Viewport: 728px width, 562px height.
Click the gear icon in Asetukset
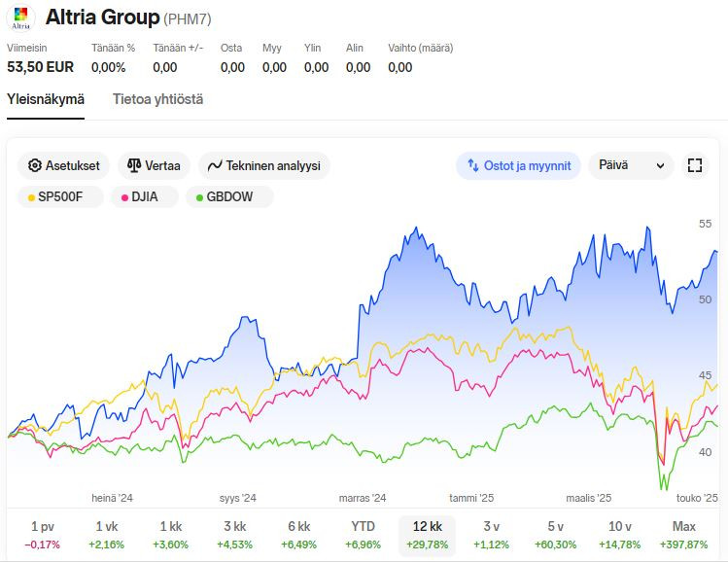(x=34, y=165)
